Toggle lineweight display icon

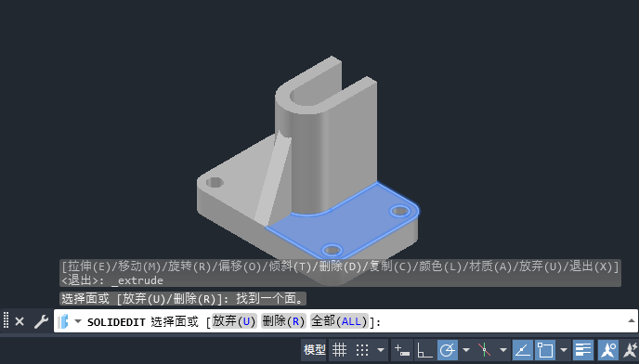(x=582, y=350)
